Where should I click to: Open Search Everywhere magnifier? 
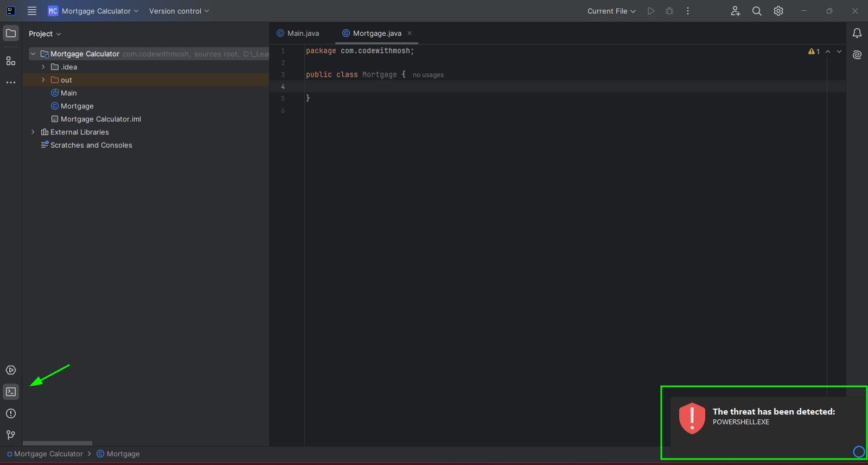click(757, 11)
